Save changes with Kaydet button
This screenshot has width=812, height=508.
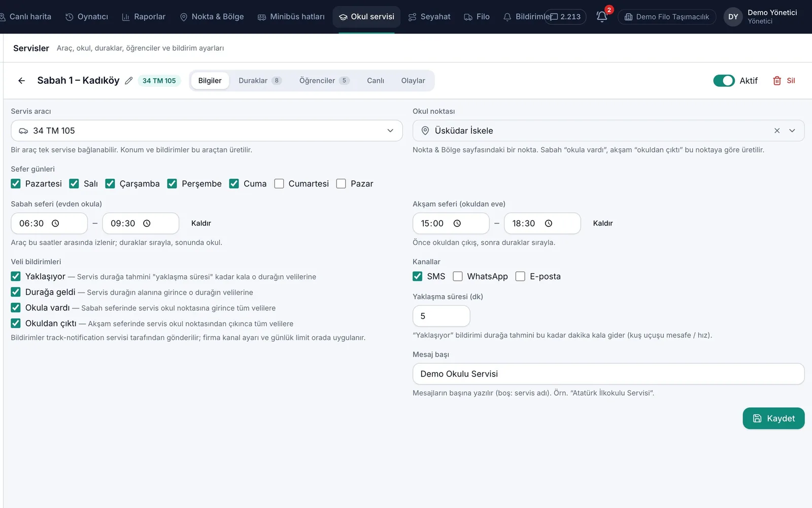click(773, 419)
